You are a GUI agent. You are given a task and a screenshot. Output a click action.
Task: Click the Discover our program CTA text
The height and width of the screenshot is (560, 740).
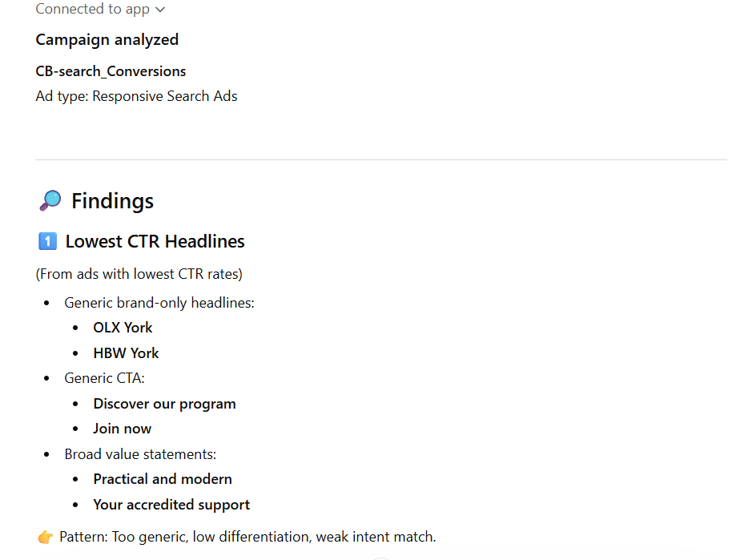click(x=164, y=403)
